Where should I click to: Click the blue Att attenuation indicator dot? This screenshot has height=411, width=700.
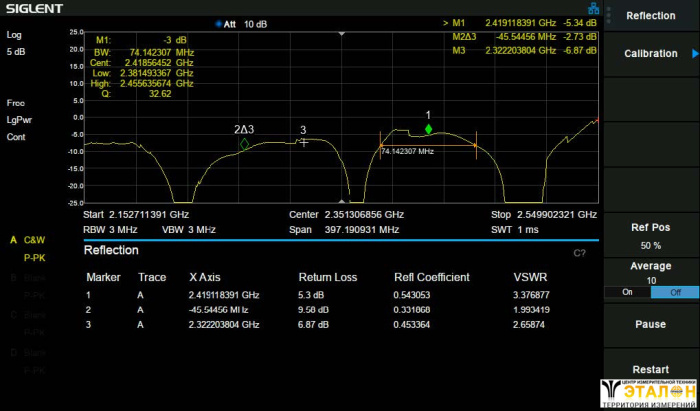(x=219, y=23)
